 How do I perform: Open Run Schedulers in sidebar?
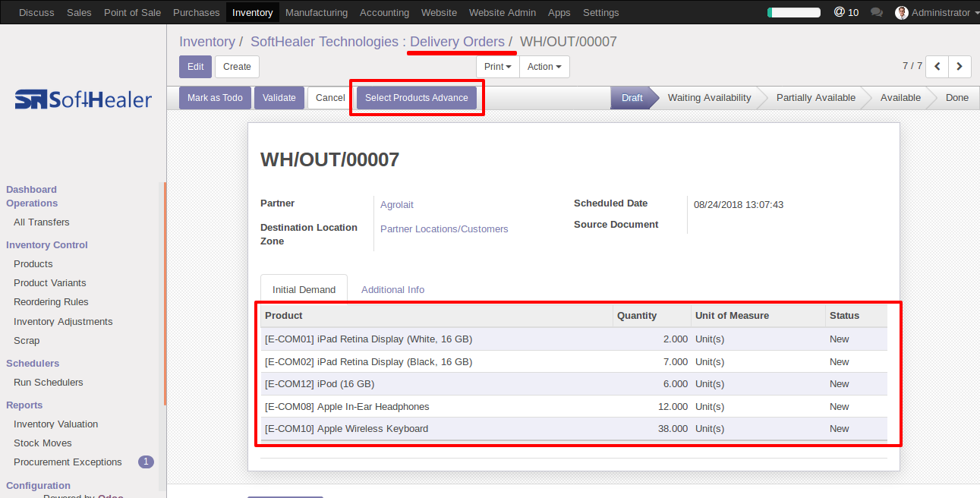[x=49, y=383]
